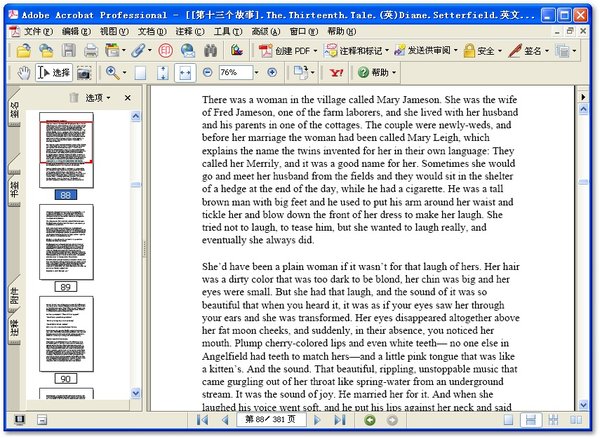
Task: Click the Attach file paperclip icon
Action: click(x=138, y=51)
